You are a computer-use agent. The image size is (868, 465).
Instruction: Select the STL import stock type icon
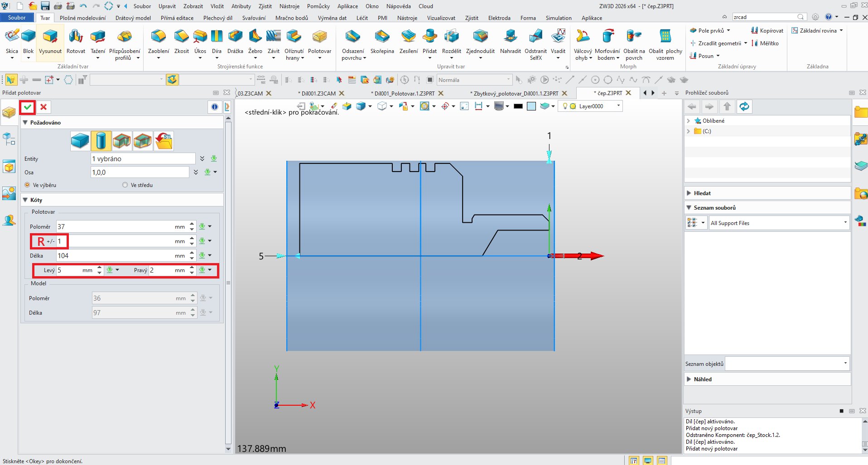[x=164, y=141]
